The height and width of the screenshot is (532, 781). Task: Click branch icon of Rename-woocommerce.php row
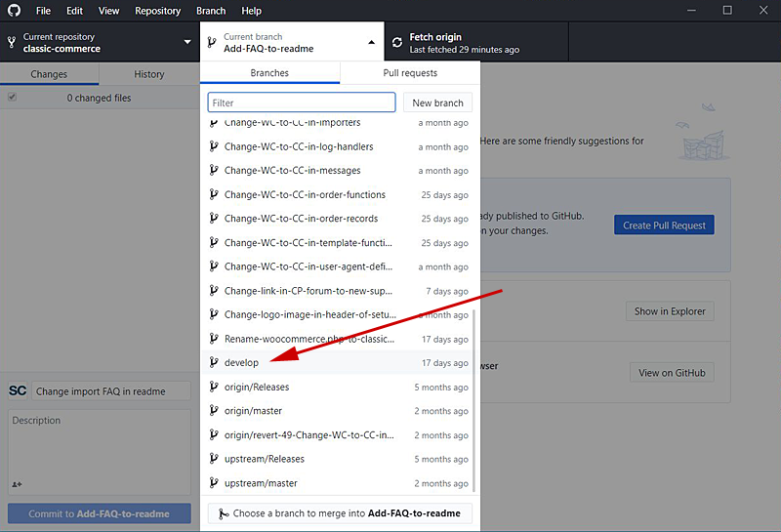click(214, 339)
